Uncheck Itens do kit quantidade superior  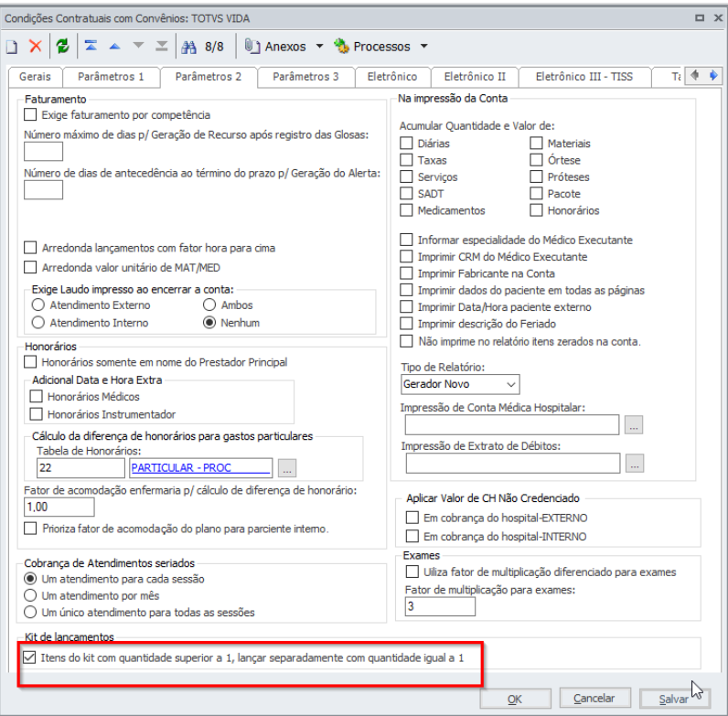pos(29,657)
